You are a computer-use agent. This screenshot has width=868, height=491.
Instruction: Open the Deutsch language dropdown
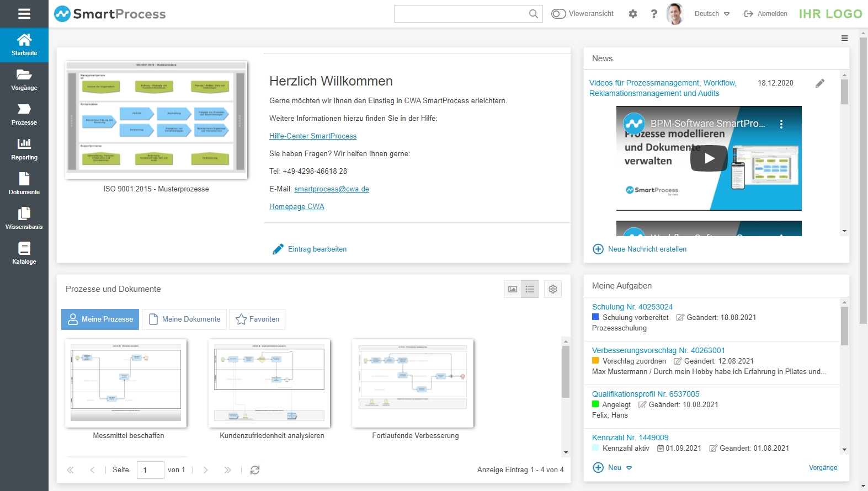712,14
